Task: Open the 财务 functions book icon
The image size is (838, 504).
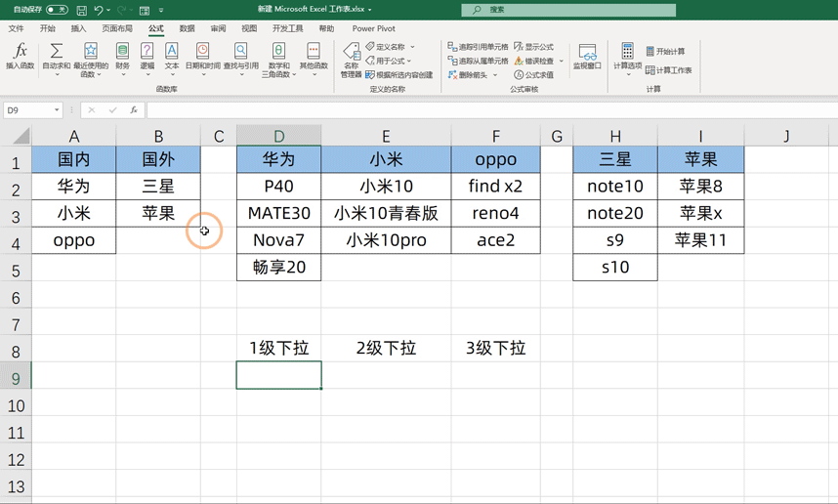Action: [122, 51]
